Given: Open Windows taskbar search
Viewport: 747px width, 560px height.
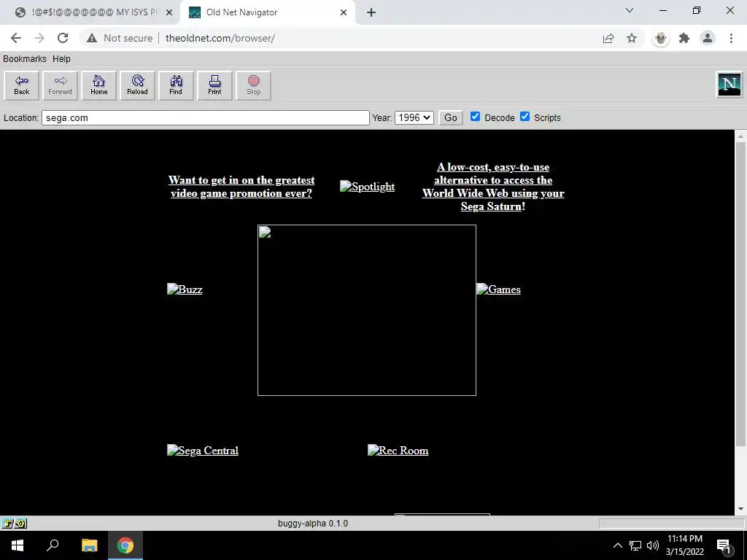Looking at the screenshot, I should pos(53,545).
